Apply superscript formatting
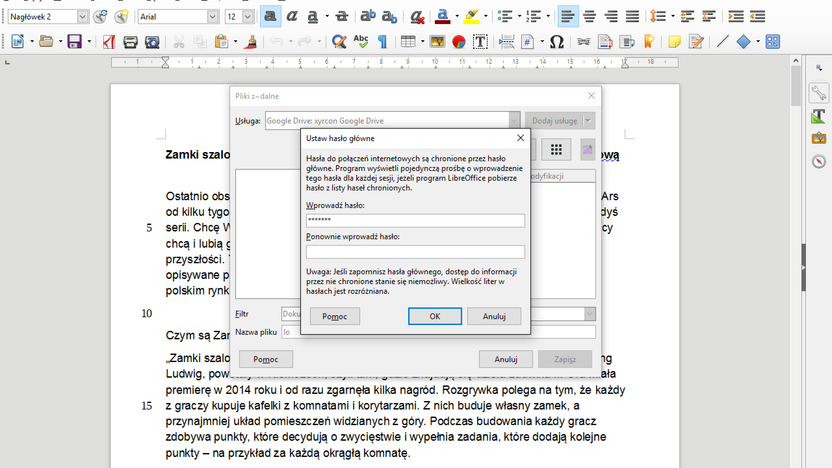 tap(367, 17)
